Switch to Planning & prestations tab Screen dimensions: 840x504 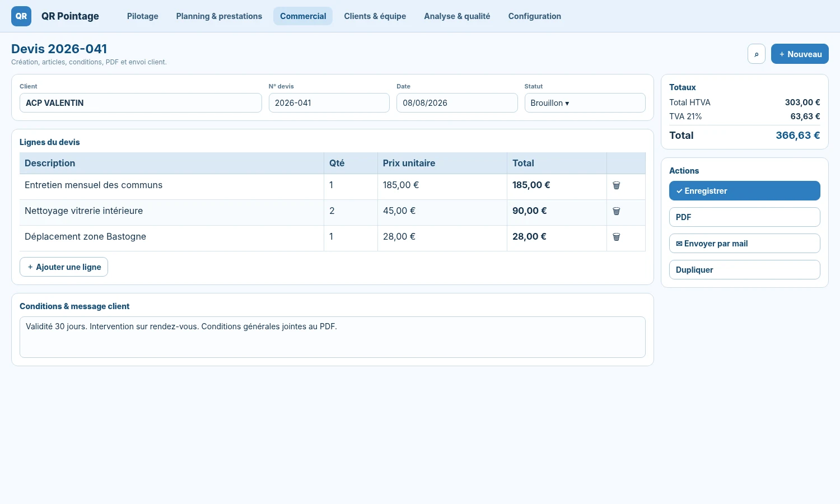pyautogui.click(x=219, y=16)
